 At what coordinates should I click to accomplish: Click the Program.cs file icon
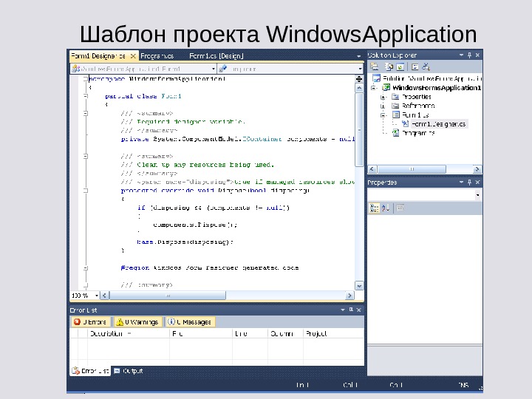[395, 133]
